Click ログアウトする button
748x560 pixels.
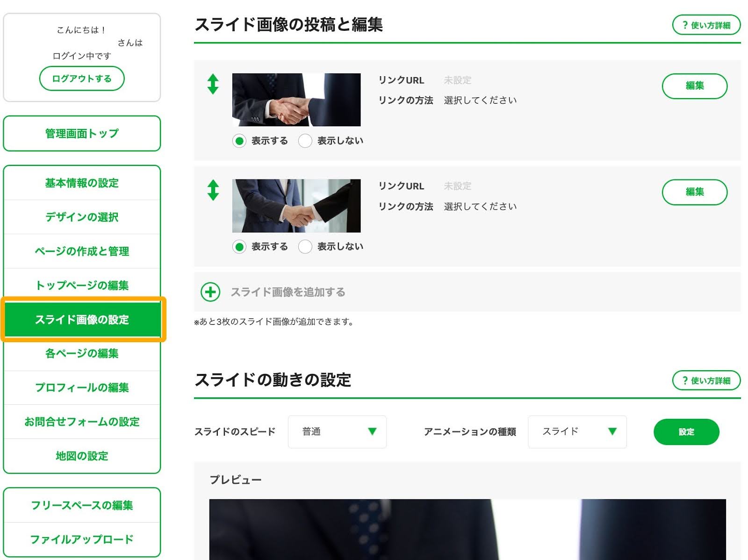coord(82,79)
